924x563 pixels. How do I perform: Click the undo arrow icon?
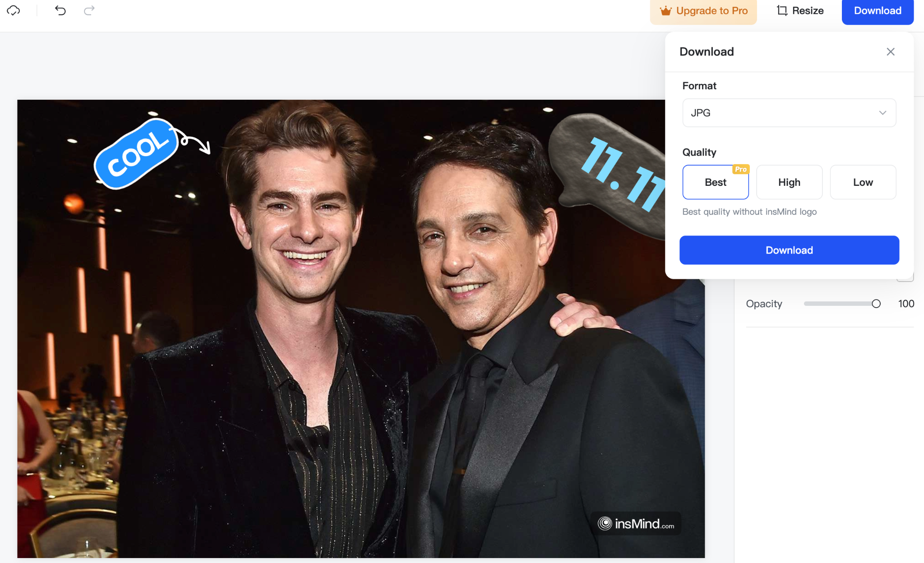[x=60, y=10]
